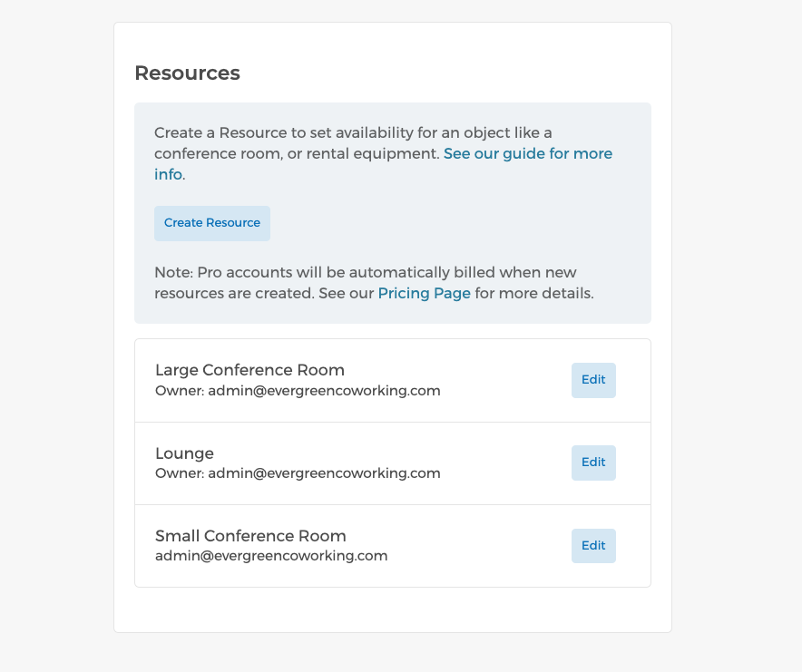The width and height of the screenshot is (802, 672).
Task: Select the Lounge resource row
Action: 363,463
